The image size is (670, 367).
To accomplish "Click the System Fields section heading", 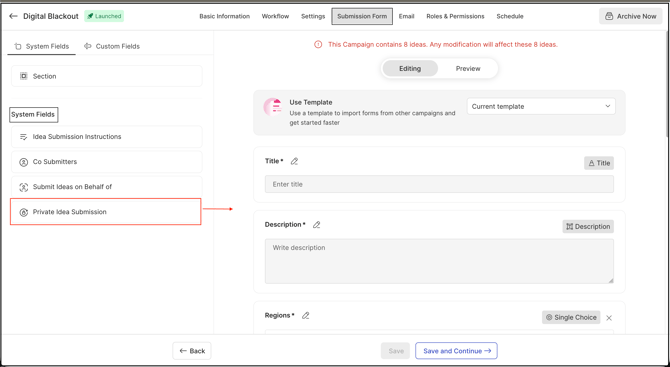I will coord(33,115).
